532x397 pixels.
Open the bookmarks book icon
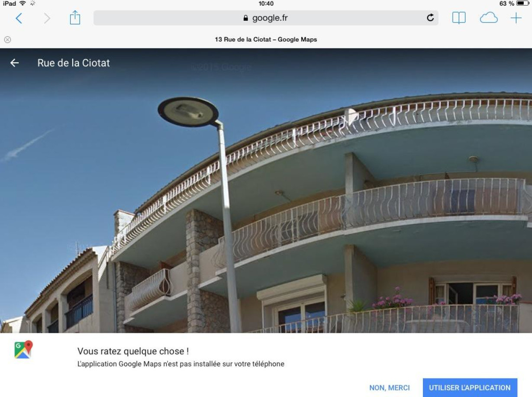[459, 18]
